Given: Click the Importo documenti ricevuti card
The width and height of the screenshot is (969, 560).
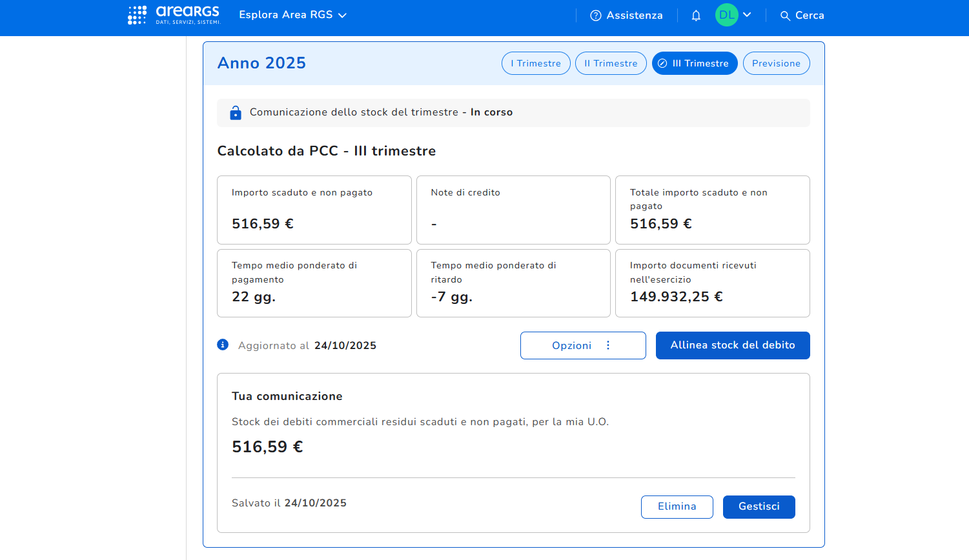Looking at the screenshot, I should (x=712, y=283).
